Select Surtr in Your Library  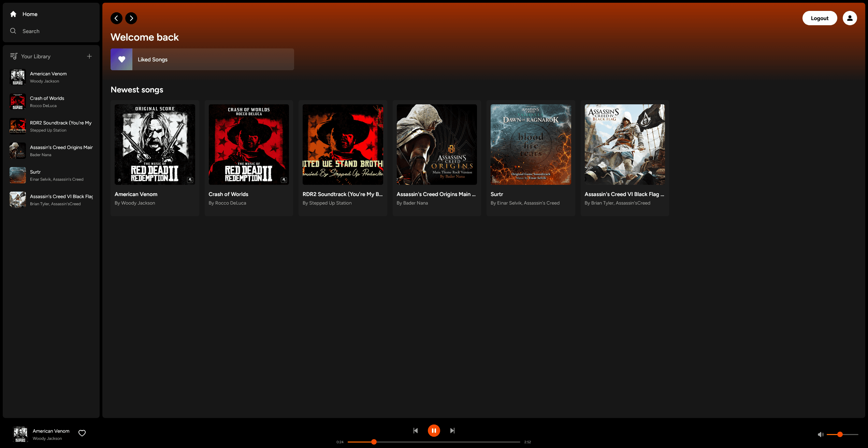coord(51,175)
